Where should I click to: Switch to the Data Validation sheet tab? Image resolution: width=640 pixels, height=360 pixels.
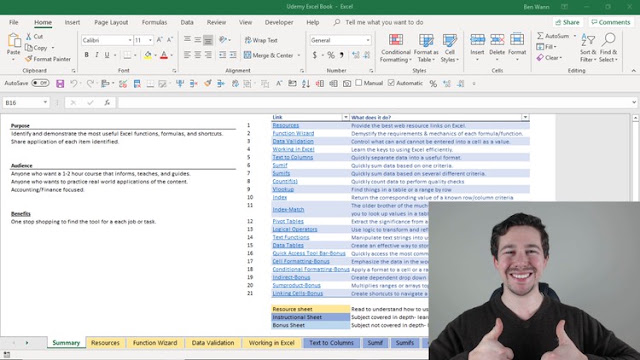[213, 343]
